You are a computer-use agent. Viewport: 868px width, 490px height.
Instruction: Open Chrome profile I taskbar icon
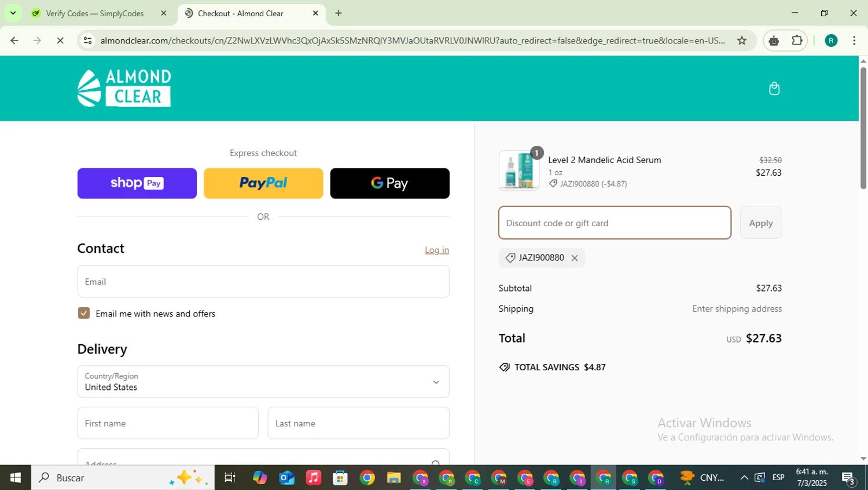tap(578, 478)
